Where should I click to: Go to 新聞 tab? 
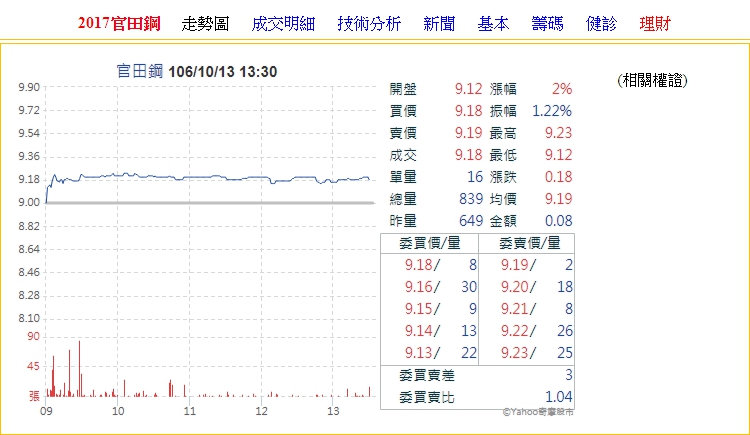coord(439,24)
